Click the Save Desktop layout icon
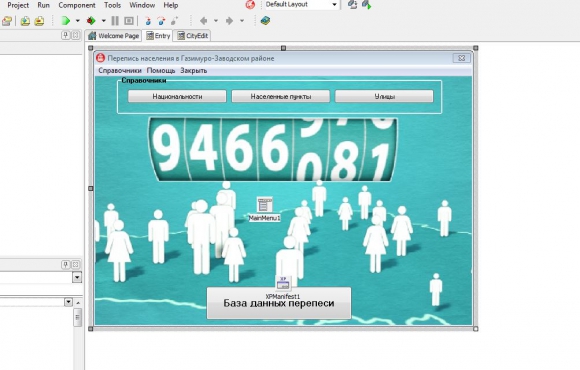Screen dimensions: 580x370 (353, 5)
